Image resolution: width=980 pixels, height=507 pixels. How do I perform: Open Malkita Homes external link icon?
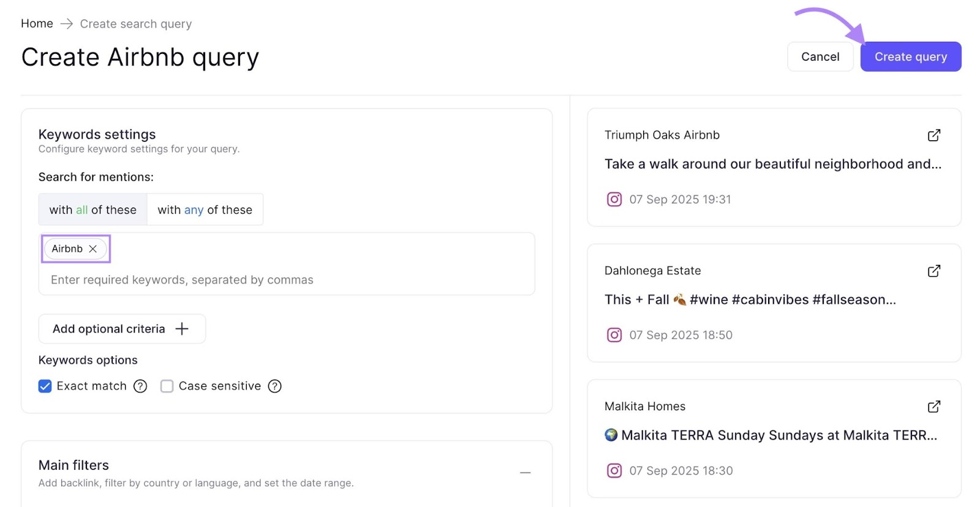pyautogui.click(x=933, y=407)
